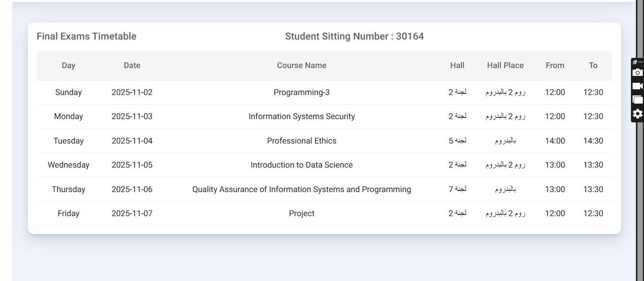644x281 pixels.
Task: Click the Day column header
Action: pos(68,66)
